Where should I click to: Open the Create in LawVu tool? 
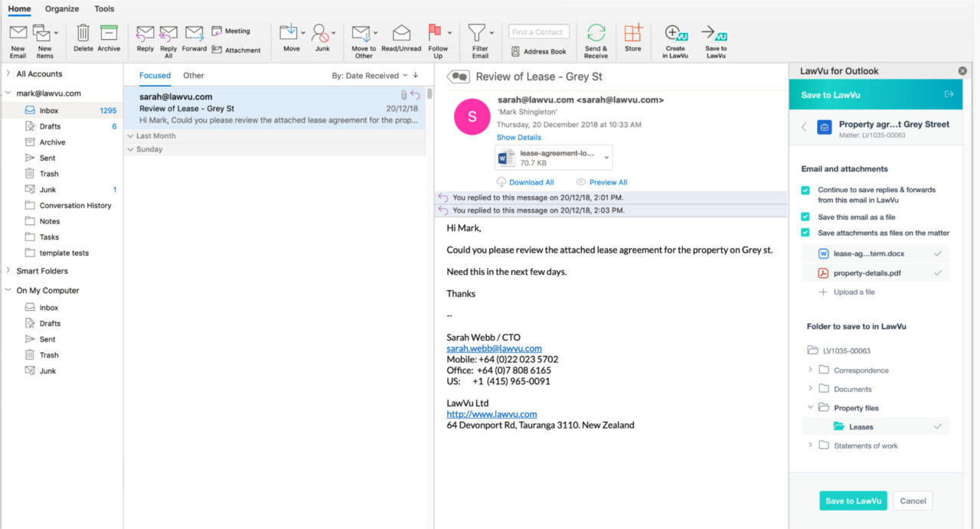(675, 38)
